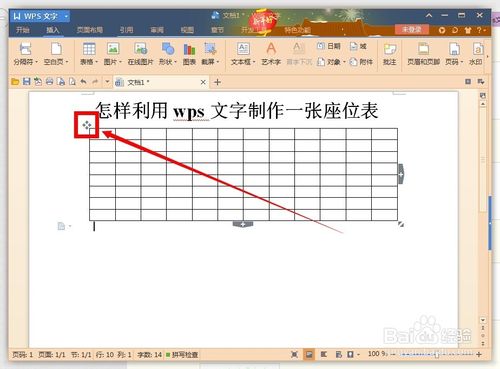Toggle 拼写检查 spell check in status bar
500x369 pixels.
coord(182,355)
